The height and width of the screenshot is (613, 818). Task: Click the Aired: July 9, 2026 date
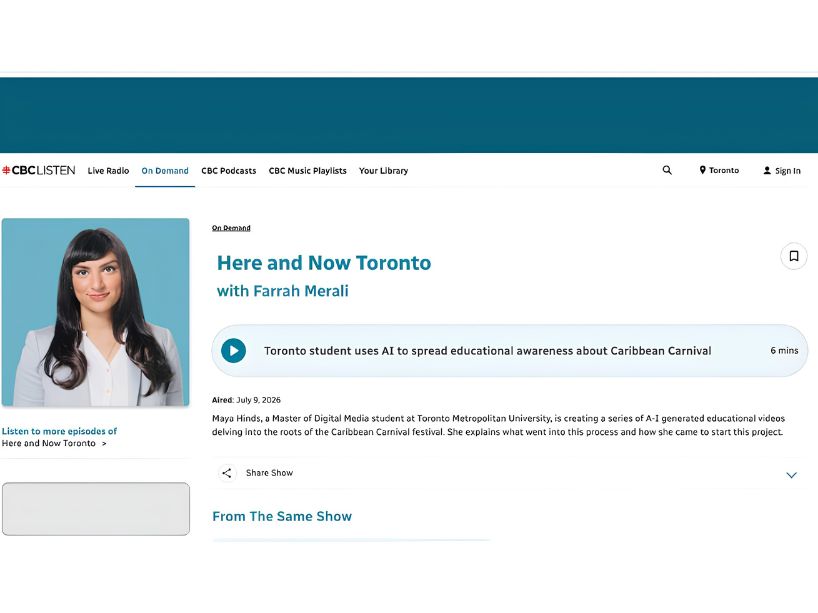pos(246,400)
